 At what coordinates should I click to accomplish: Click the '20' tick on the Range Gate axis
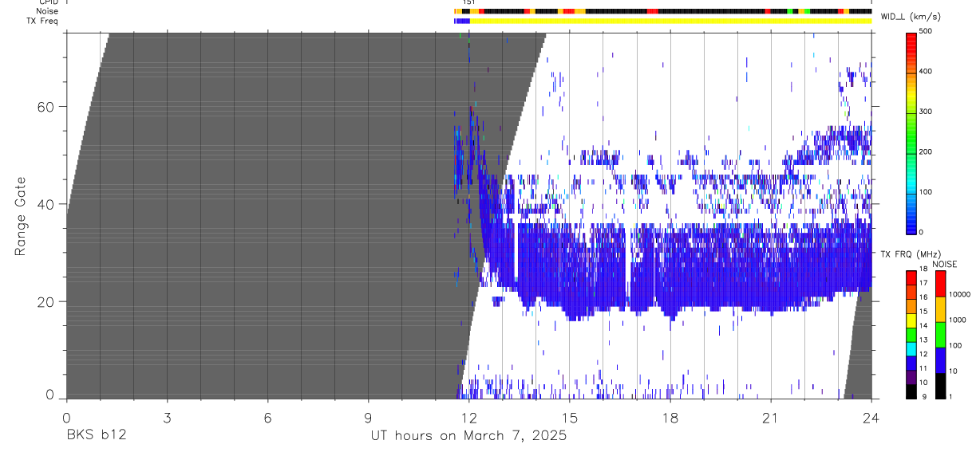pos(45,301)
